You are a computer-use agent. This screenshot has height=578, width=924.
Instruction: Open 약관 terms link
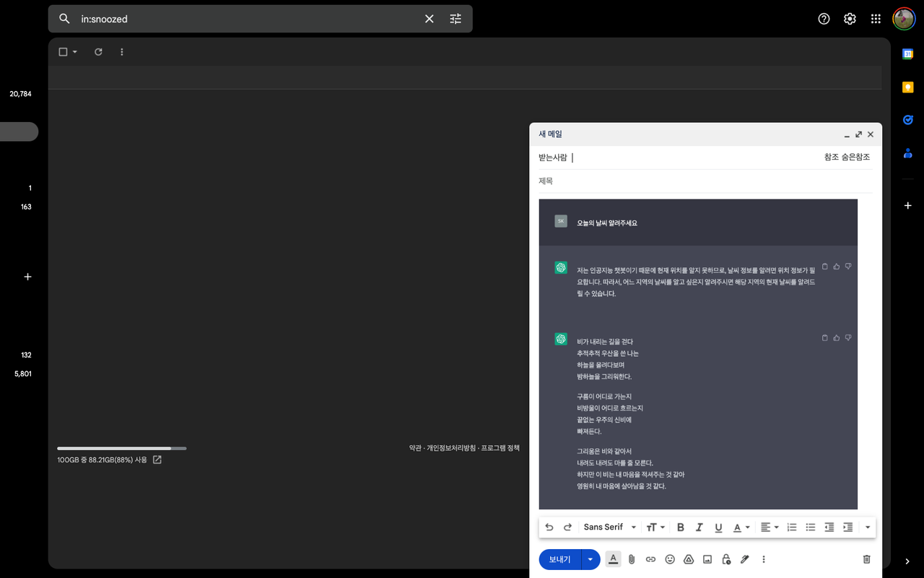415,448
